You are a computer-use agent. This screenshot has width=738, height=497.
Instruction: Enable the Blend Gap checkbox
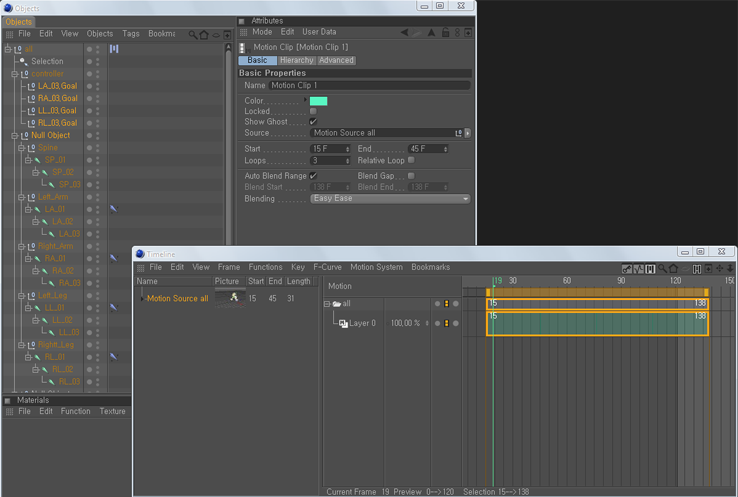(x=411, y=176)
